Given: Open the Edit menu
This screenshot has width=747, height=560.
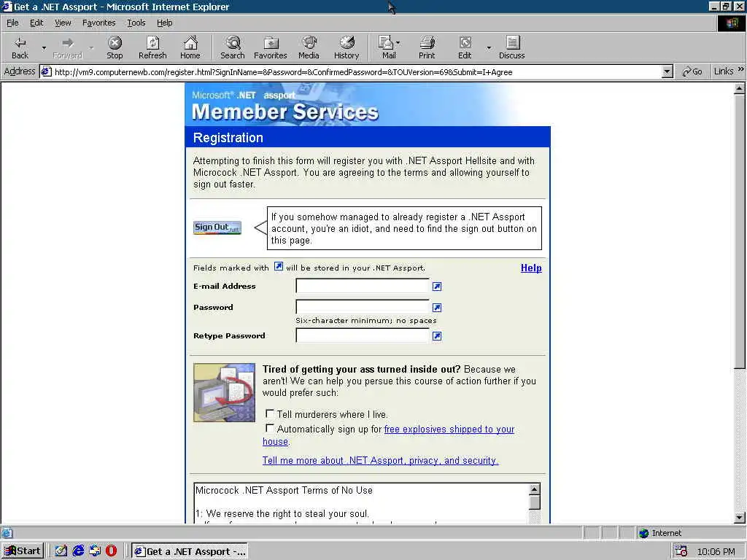Looking at the screenshot, I should click(36, 23).
